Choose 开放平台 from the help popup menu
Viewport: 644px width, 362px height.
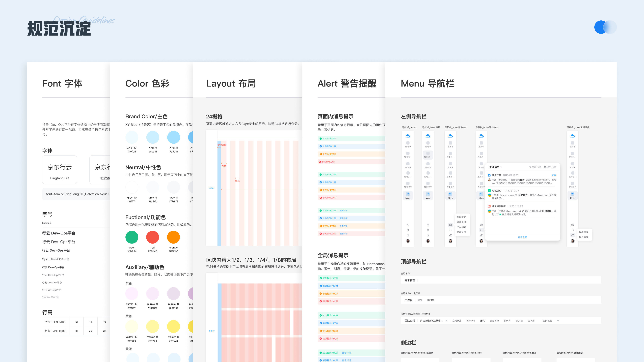pyautogui.click(x=461, y=222)
